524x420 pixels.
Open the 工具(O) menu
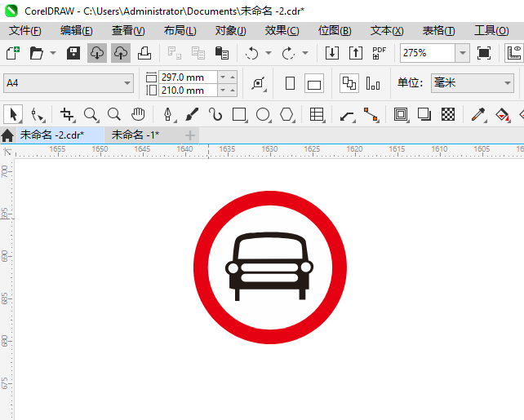click(x=491, y=31)
